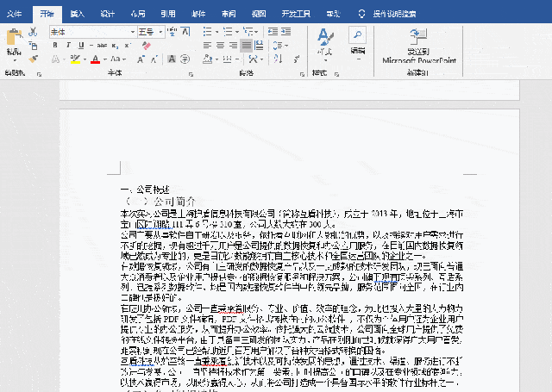Viewport: 552px width, 392px height.
Task: Switch to the 布局 Layout tab
Action: click(x=138, y=14)
